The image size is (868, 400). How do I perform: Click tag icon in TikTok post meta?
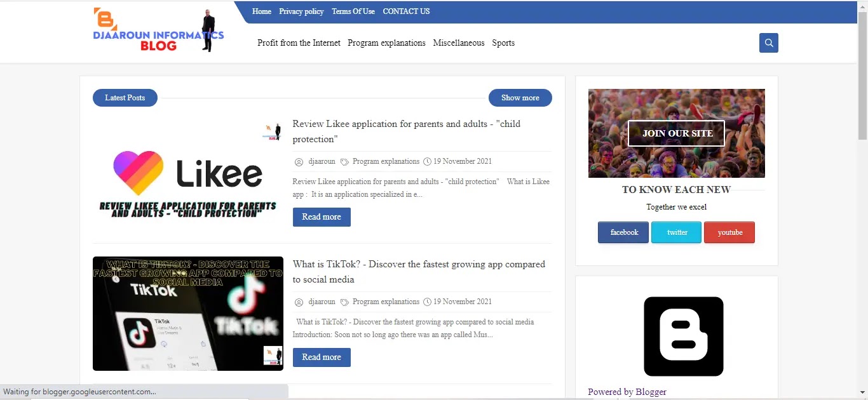pyautogui.click(x=344, y=302)
